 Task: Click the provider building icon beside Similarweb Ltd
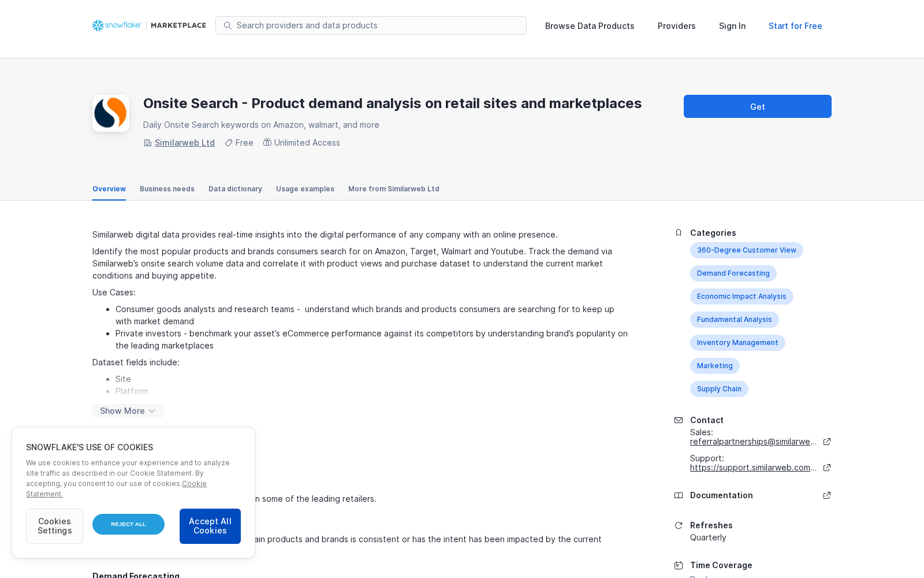(148, 143)
